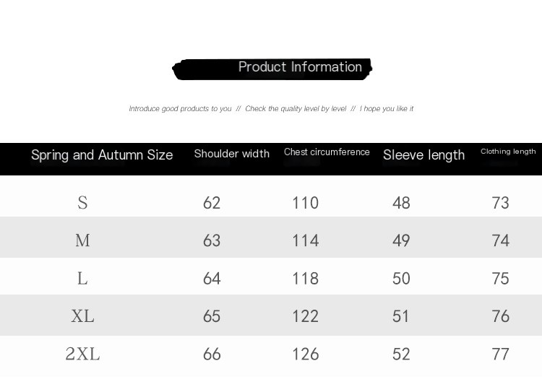Click shoulder width value 62

click(212, 203)
